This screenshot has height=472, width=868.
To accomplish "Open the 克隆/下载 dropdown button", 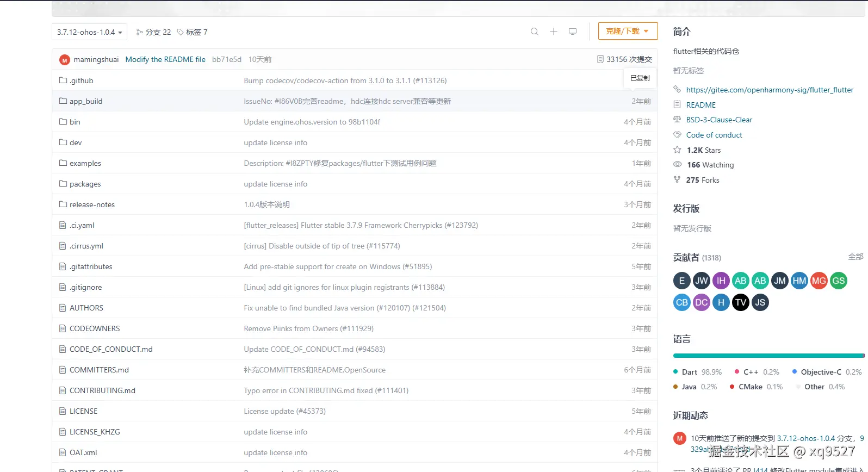I will (628, 31).
